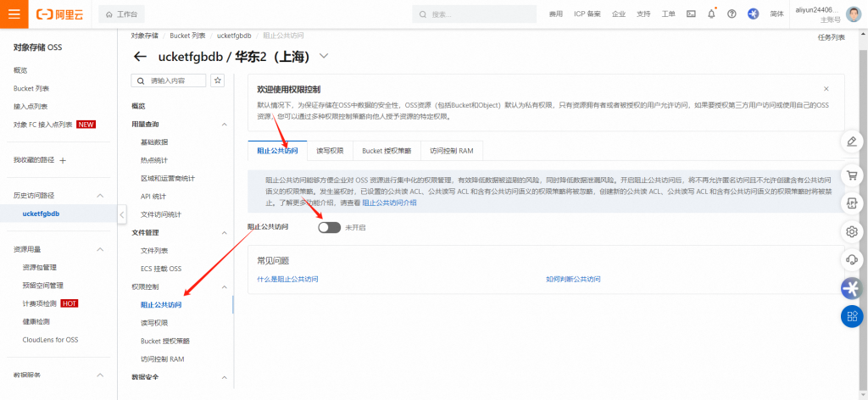868x400 pixels.
Task: Open 企业 in top navigation
Action: tap(618, 14)
